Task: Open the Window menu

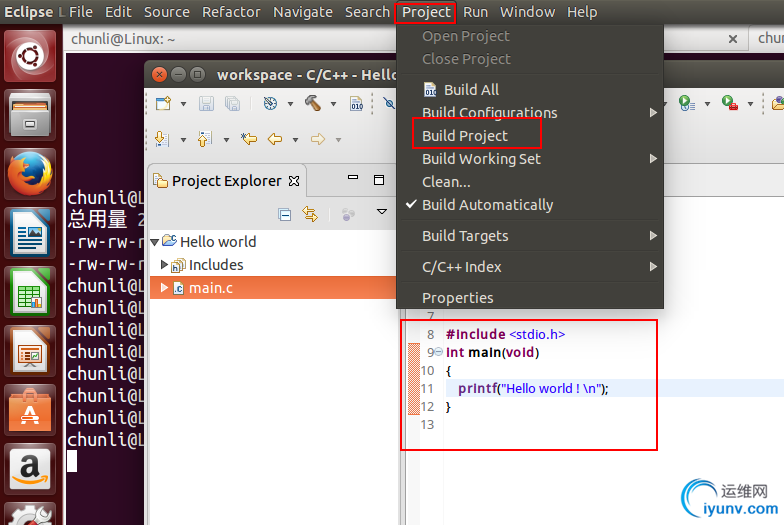Action: [x=528, y=12]
